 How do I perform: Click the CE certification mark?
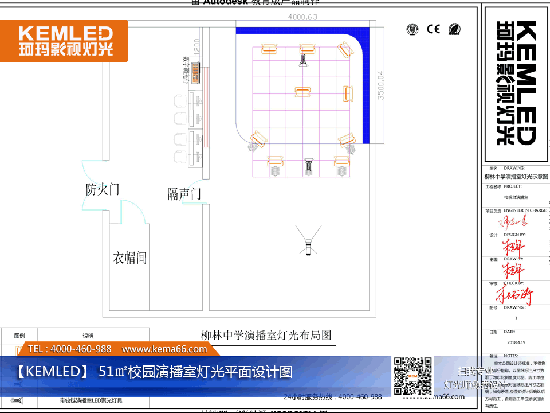[433, 29]
